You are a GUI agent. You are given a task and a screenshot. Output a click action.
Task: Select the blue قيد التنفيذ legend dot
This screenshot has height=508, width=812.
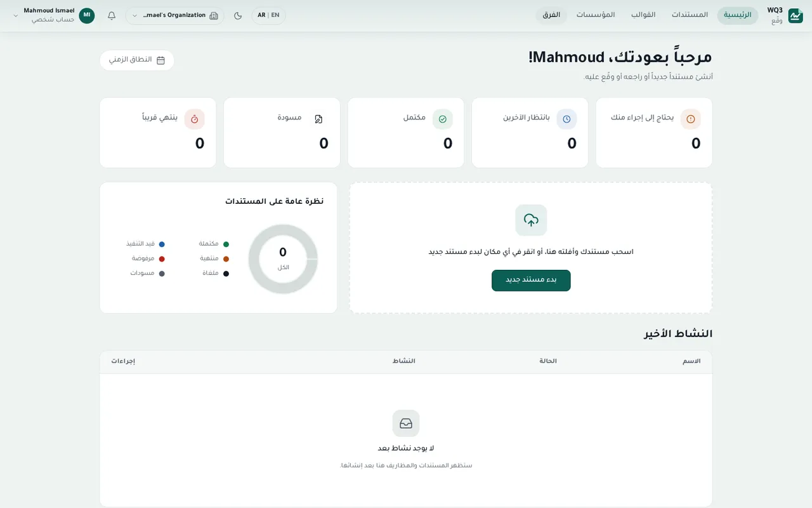tap(162, 244)
